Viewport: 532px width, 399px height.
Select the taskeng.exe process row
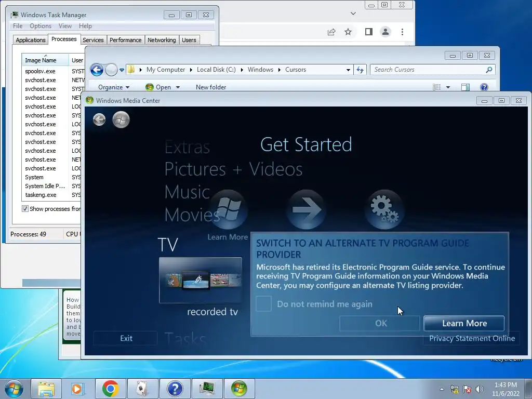point(41,195)
